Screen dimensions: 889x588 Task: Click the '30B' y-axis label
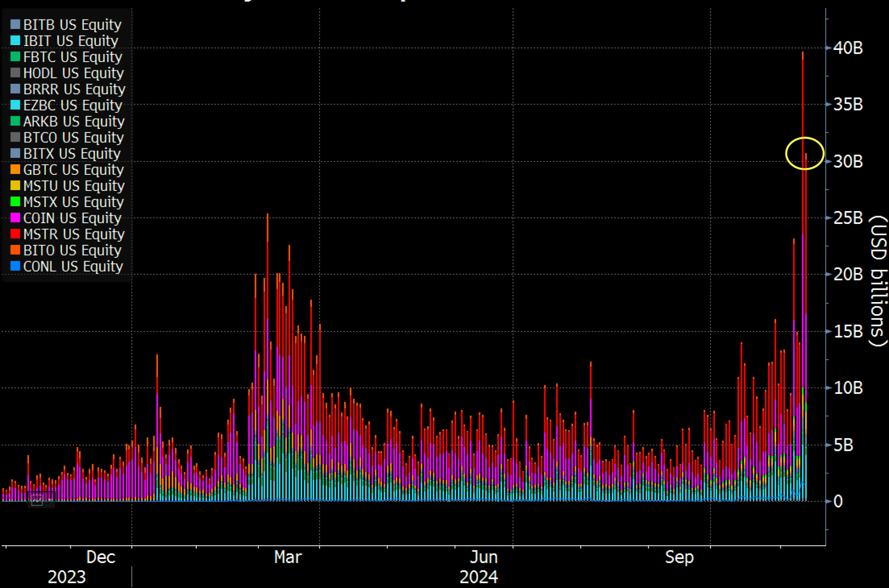click(848, 162)
